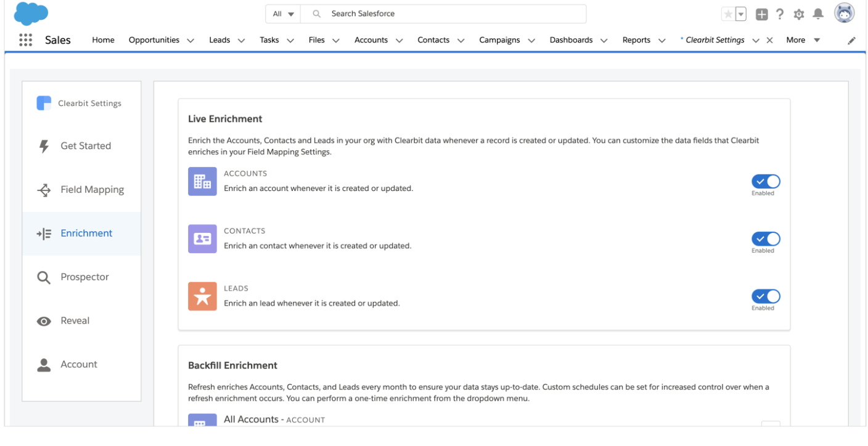Screen dimensions: 868x446
Task: Open the notifications bell icon
Action: click(818, 14)
